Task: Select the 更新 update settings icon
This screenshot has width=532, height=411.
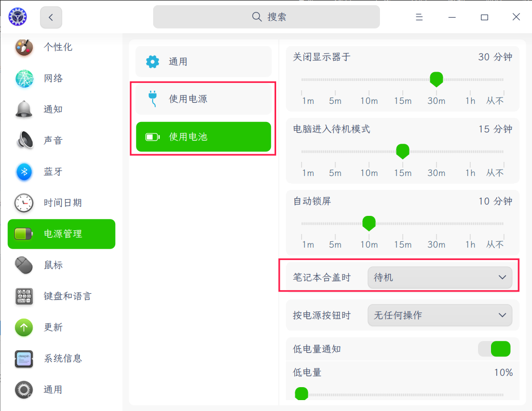Action: (23, 327)
